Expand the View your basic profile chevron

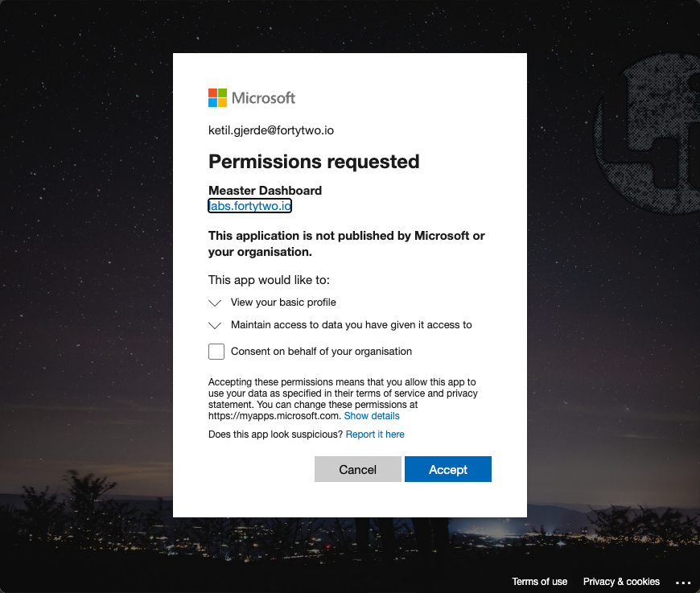pyautogui.click(x=215, y=303)
